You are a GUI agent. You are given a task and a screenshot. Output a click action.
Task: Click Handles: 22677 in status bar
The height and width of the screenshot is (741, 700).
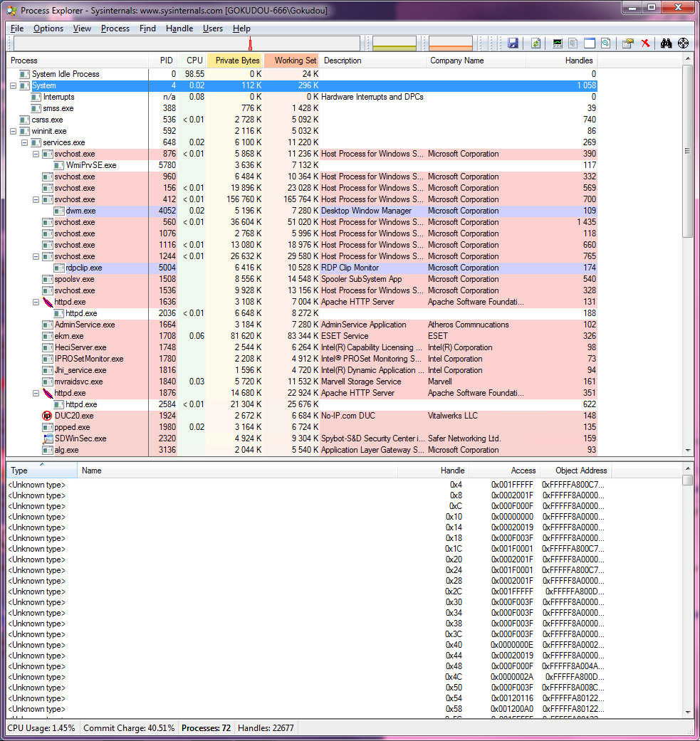point(266,728)
